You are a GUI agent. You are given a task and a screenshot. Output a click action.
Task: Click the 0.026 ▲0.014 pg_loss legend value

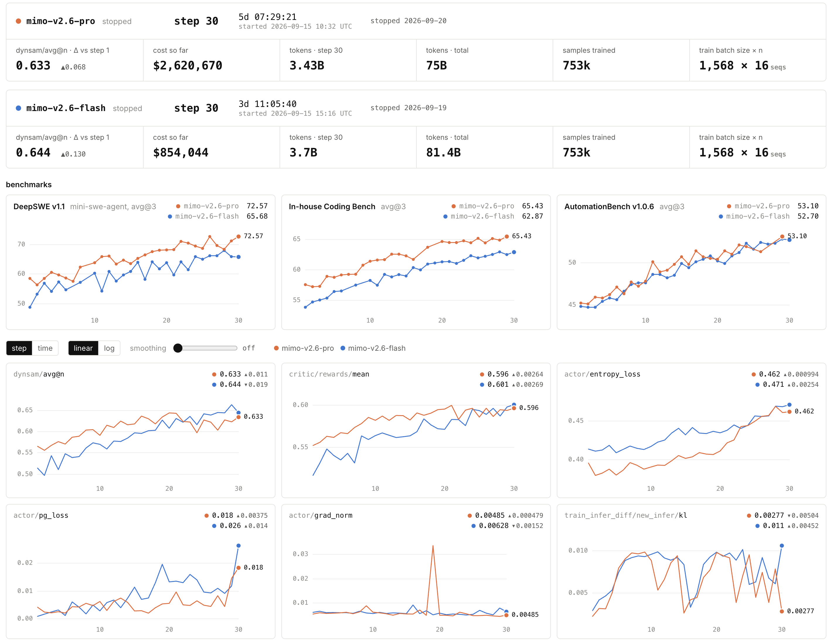click(240, 526)
